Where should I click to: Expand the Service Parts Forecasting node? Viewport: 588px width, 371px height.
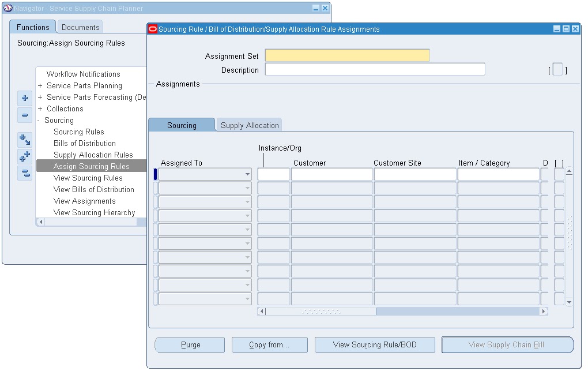40,98
